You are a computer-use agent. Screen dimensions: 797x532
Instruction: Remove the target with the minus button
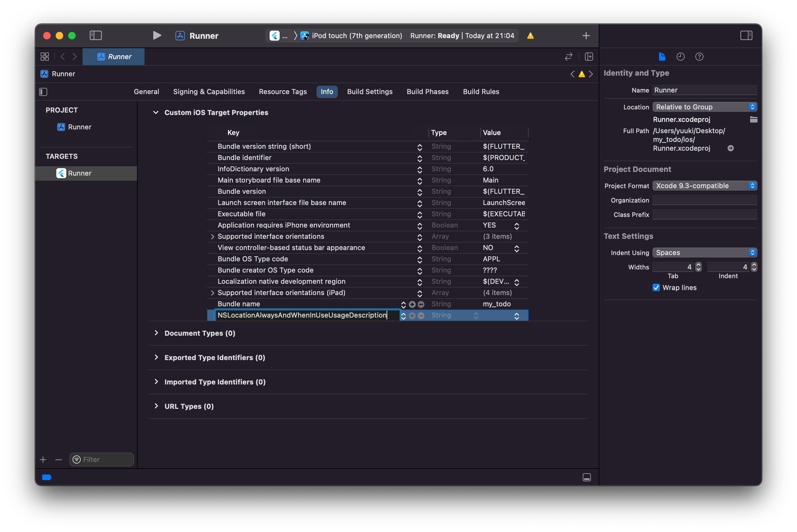coord(58,460)
